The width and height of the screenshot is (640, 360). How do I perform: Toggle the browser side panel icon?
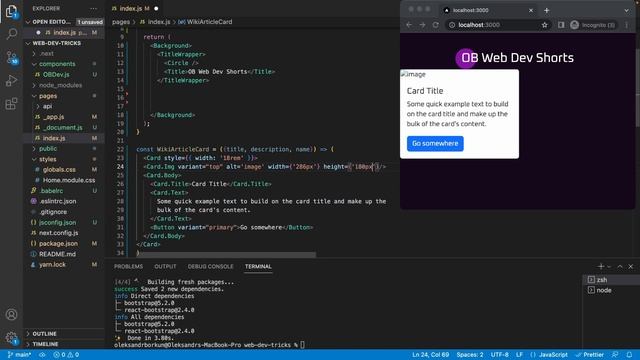click(561, 25)
